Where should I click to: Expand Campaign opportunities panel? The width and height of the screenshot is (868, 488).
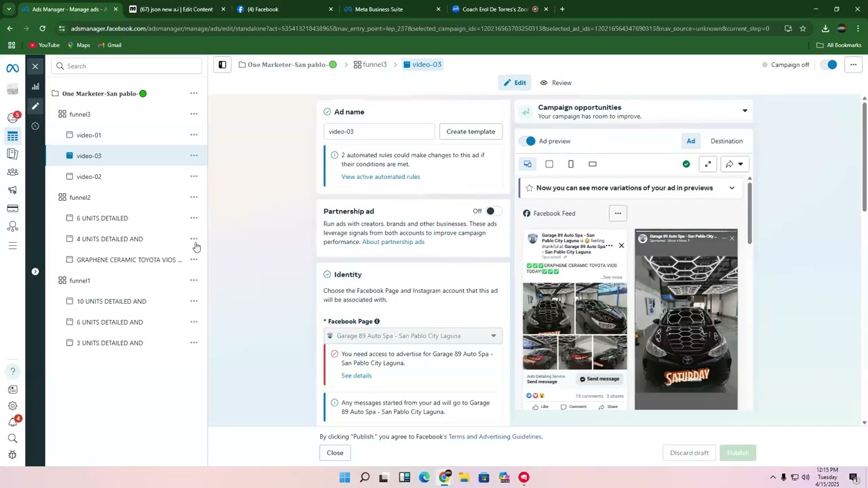[745, 111]
